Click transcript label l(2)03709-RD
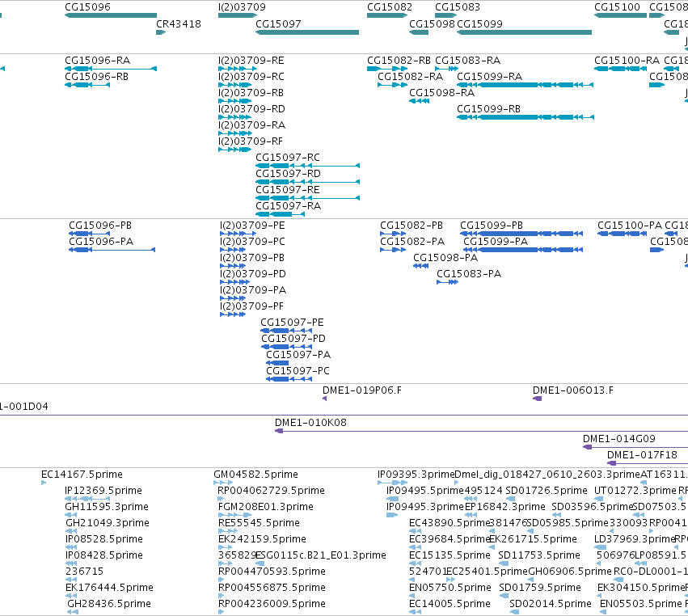Screen dimensions: 688x616 (x=251, y=109)
